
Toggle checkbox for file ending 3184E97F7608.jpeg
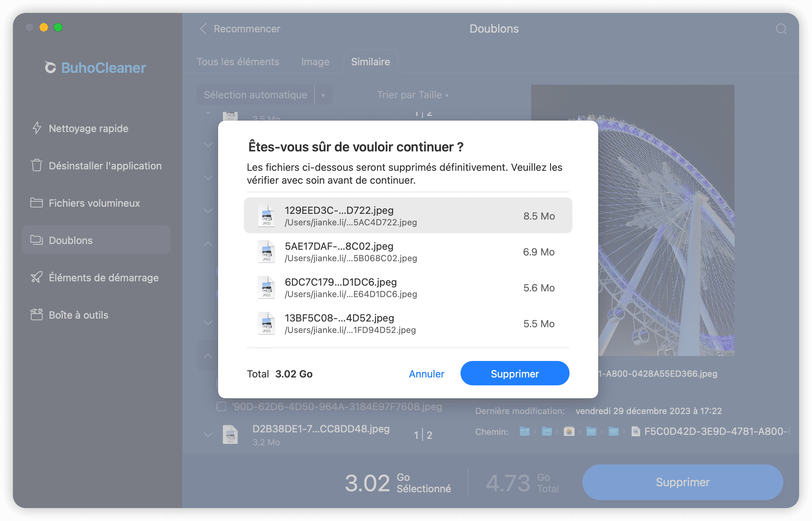[221, 407]
